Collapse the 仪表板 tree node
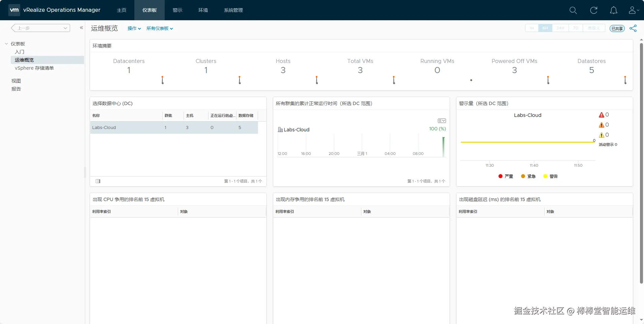Viewport: 644px width, 324px height. tap(6, 44)
